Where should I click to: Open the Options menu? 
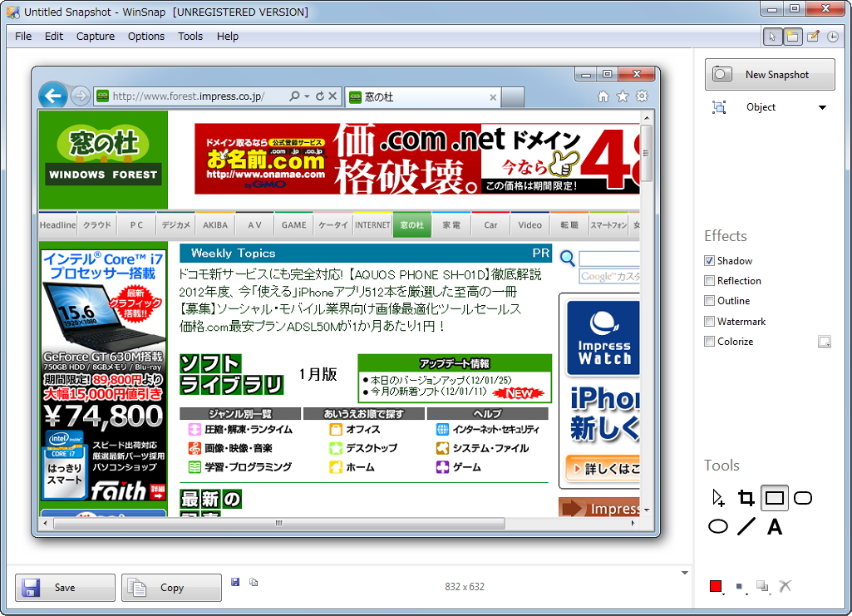click(146, 36)
